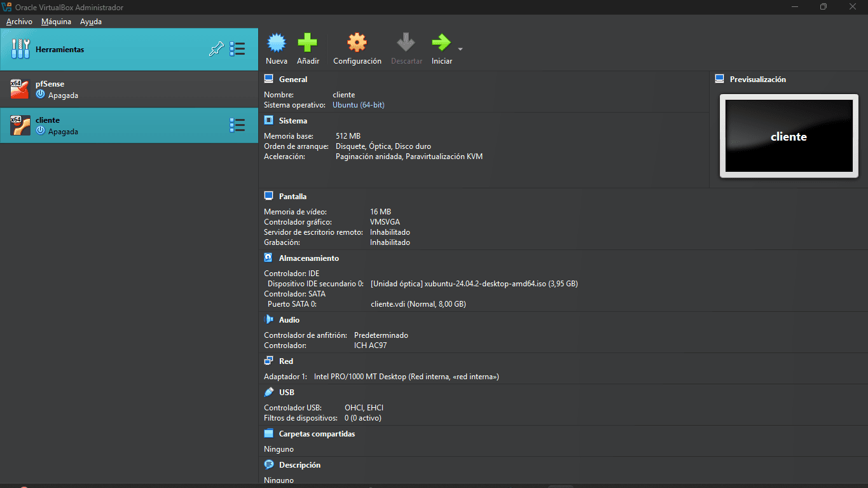Select the cliente virtual machine
The width and height of the screenshot is (868, 488).
129,125
